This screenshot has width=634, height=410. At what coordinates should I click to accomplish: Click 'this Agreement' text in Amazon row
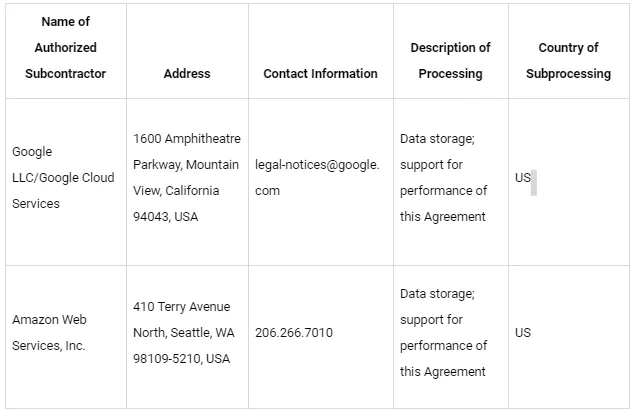pos(443,372)
